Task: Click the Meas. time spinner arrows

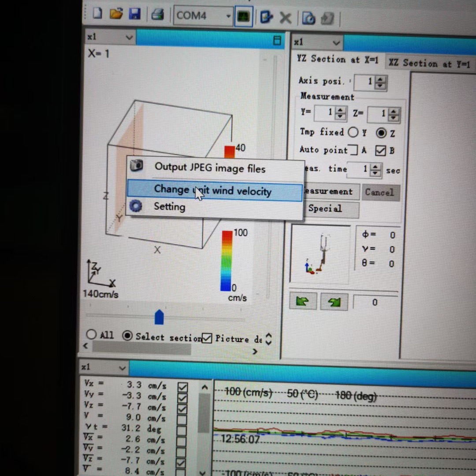Action: click(376, 170)
